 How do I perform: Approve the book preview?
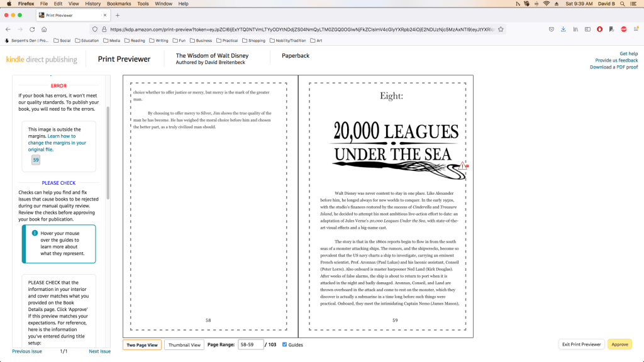619,344
